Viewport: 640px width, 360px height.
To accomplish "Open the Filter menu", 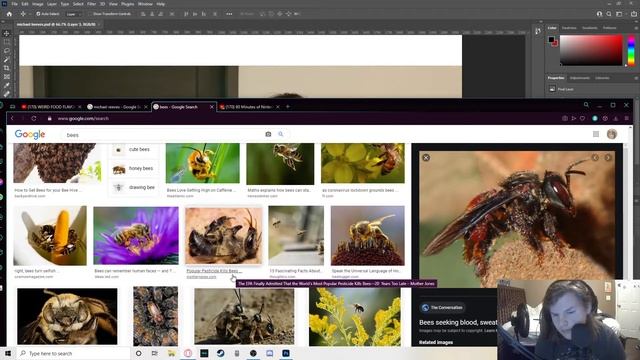I will coord(91,4).
